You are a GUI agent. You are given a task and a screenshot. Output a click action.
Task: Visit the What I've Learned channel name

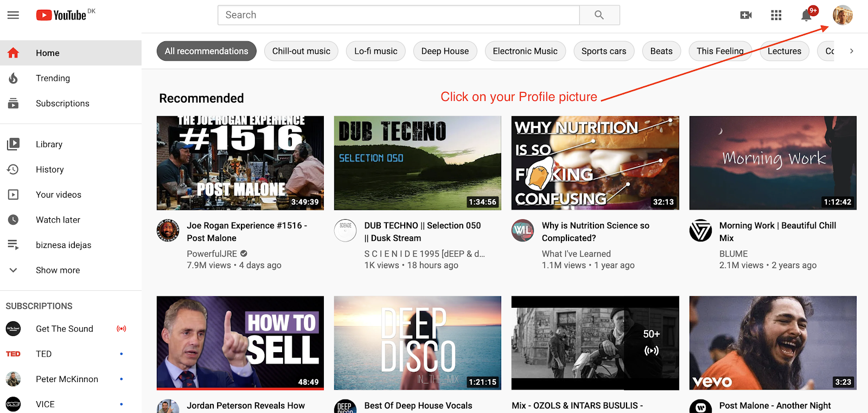[x=576, y=253]
